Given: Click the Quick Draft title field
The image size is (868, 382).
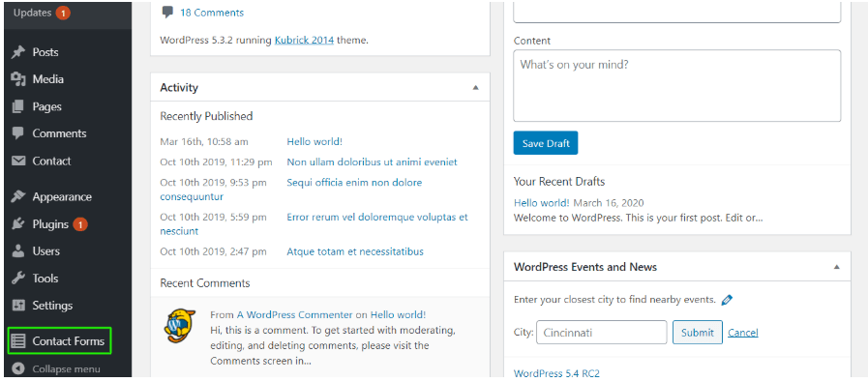Looking at the screenshot, I should click(677, 13).
